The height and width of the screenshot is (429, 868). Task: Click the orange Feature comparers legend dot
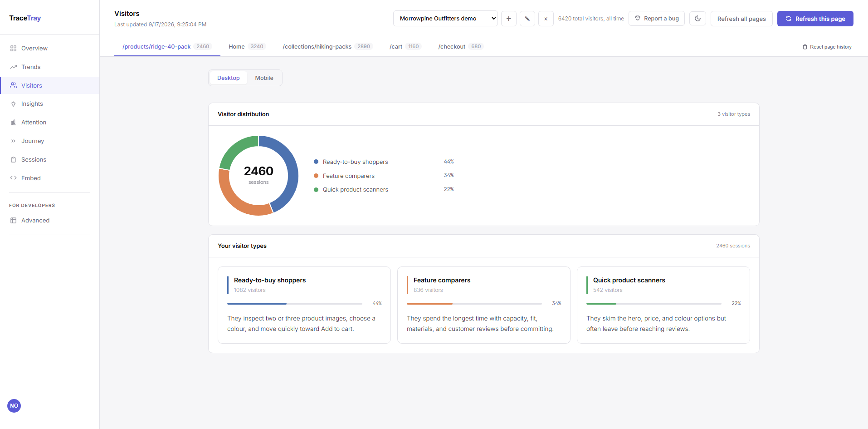(x=316, y=176)
